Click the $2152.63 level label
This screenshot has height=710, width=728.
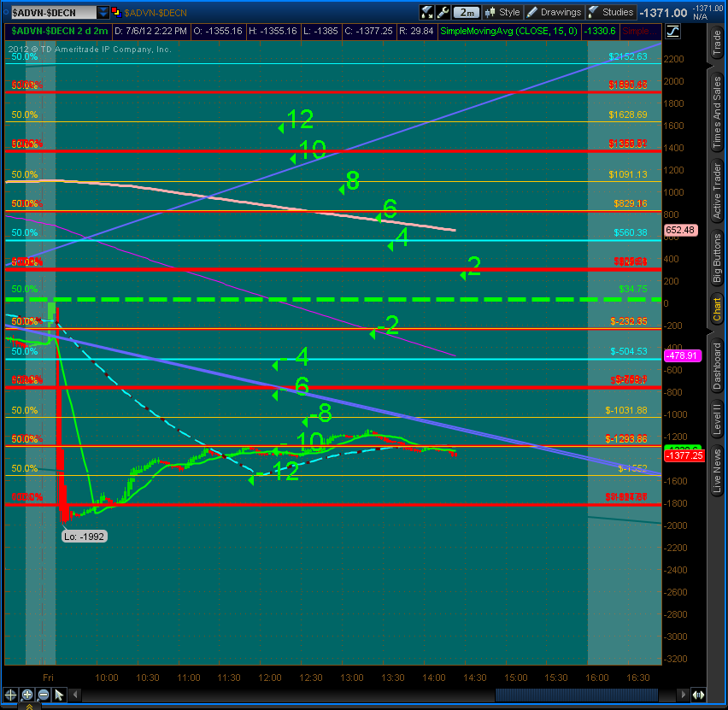point(628,56)
